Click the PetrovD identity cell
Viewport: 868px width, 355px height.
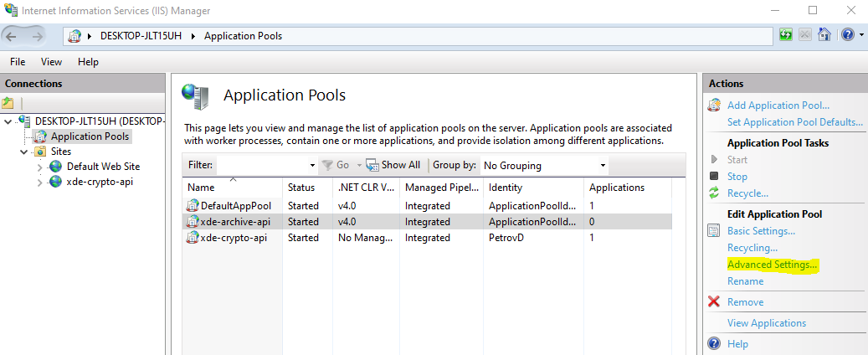click(x=507, y=238)
